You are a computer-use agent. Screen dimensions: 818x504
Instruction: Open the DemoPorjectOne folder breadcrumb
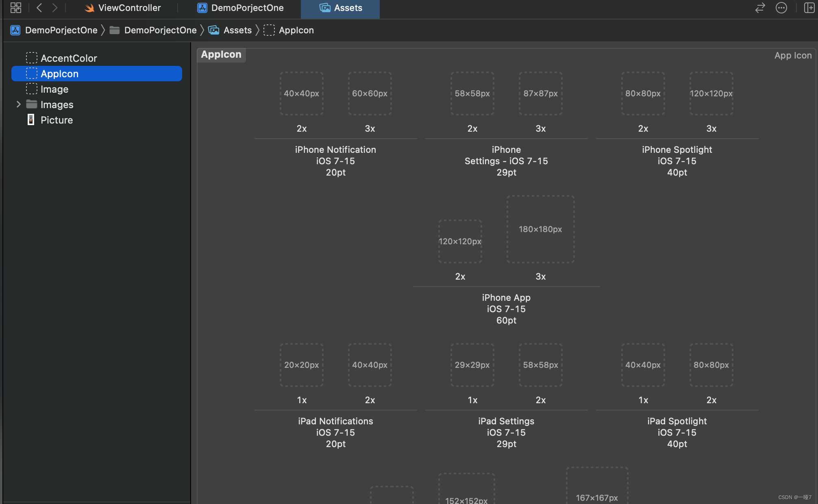click(x=160, y=30)
